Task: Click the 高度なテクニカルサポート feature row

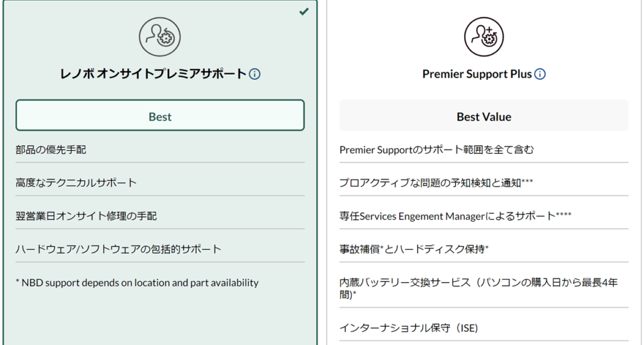Action: coord(160,182)
